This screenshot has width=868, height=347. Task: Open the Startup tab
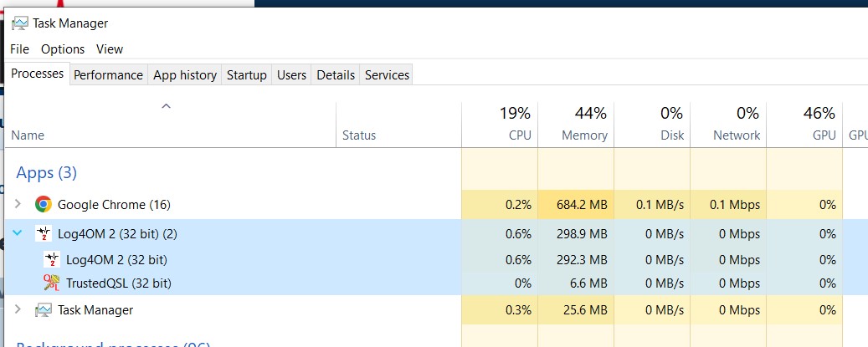pos(247,74)
